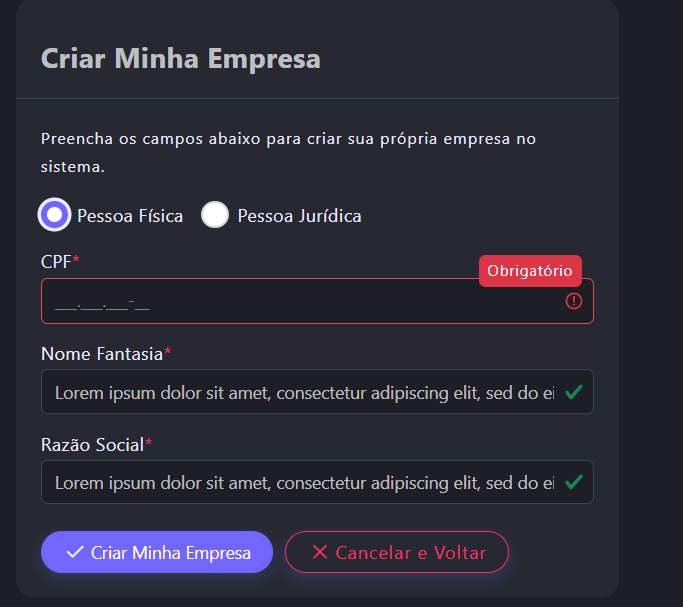
Task: Click the Criar Minha Empresa heading
Action: (x=181, y=58)
